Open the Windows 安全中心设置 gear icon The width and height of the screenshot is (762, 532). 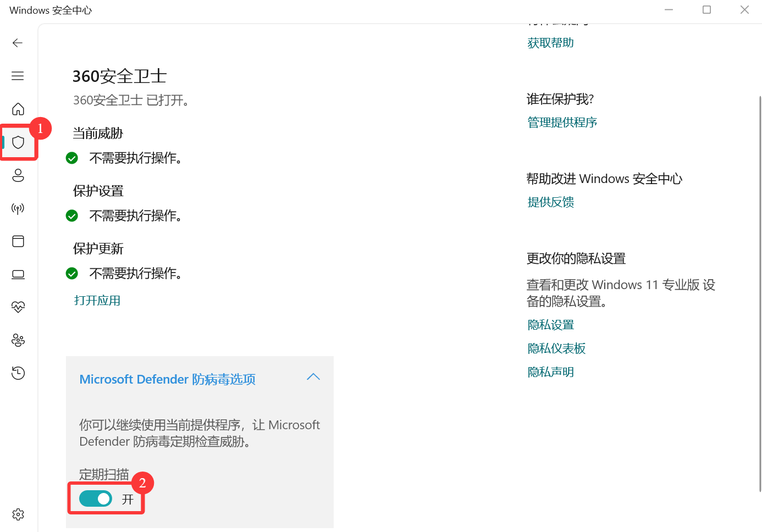[x=18, y=514]
